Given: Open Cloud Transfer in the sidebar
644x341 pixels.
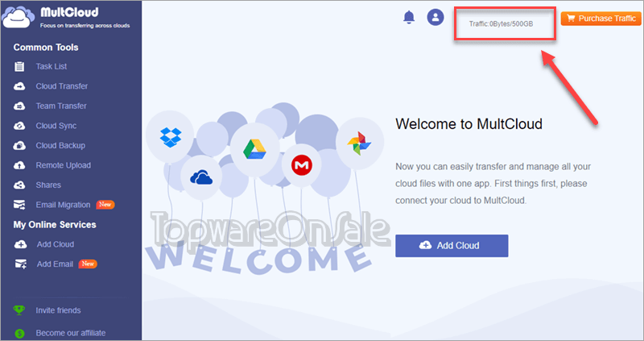Looking at the screenshot, I should (62, 86).
